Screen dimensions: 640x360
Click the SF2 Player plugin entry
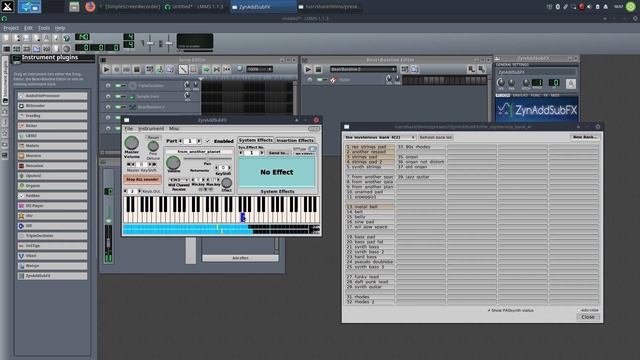(x=52, y=206)
